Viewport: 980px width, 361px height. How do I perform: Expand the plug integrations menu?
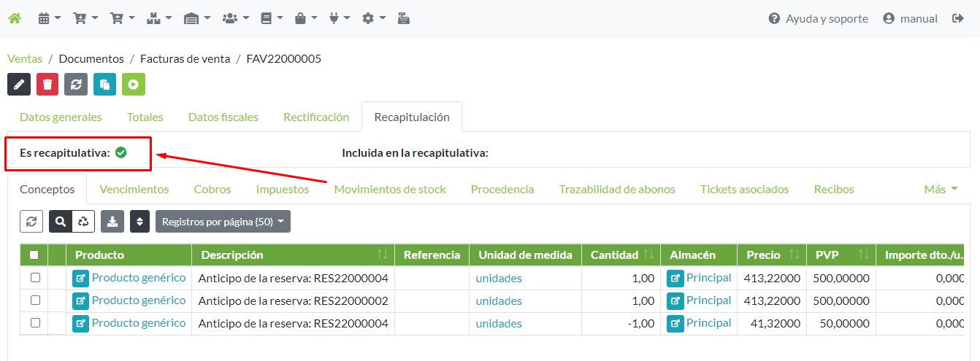(340, 18)
